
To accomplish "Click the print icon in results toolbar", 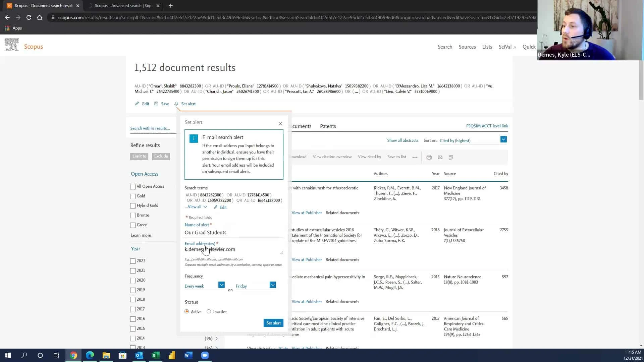I will click(x=429, y=157).
